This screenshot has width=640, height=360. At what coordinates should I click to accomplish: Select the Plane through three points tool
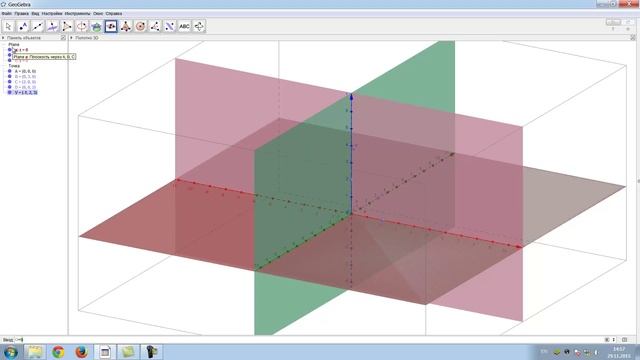click(111, 27)
